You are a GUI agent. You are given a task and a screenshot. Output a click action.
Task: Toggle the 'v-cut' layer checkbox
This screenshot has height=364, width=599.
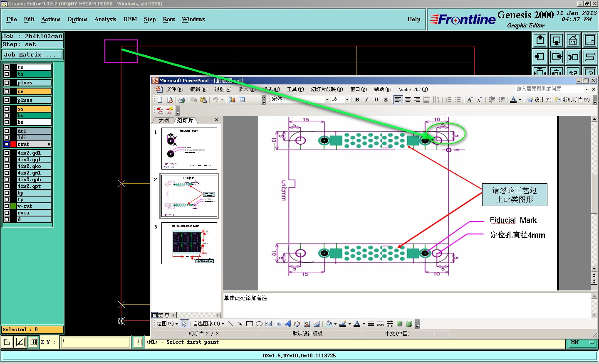tap(7, 206)
